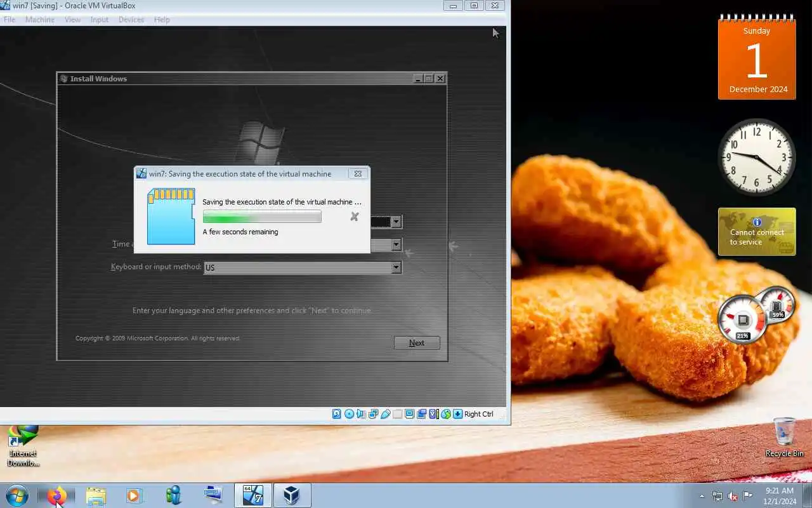The width and height of the screenshot is (812, 508).
Task: Open the Messenger icon in the taskbar
Action: coord(174,495)
